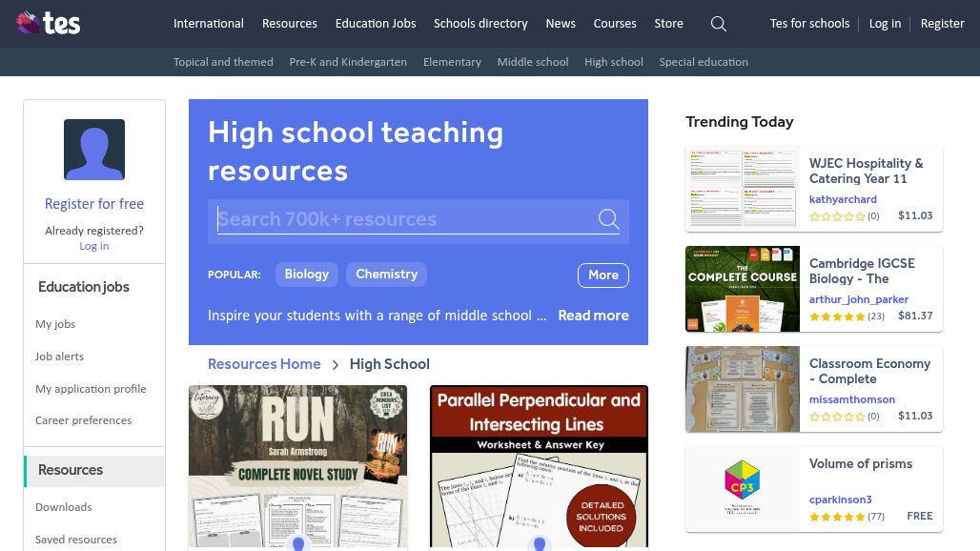Open Volume of prisms title
The height and width of the screenshot is (551, 980).
click(x=861, y=463)
